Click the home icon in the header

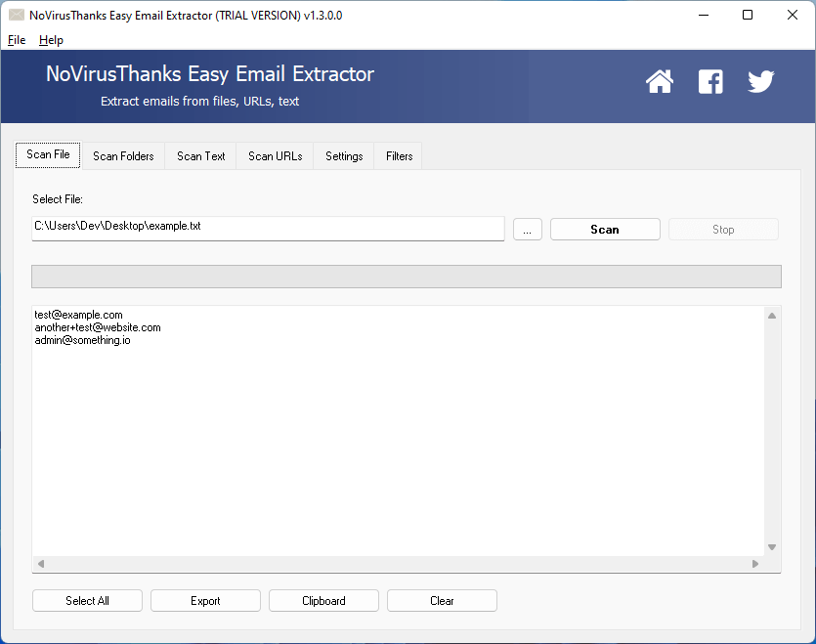coord(660,82)
